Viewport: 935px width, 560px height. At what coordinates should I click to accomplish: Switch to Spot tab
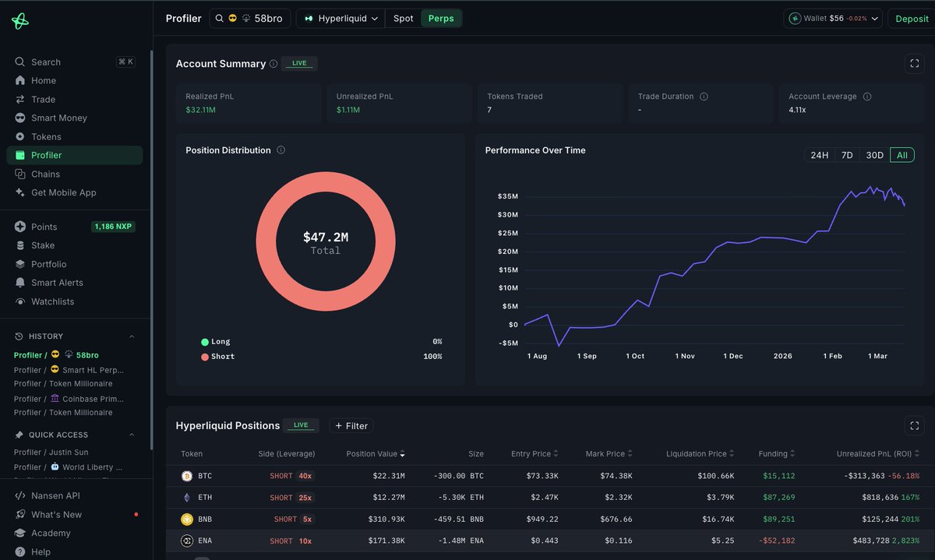tap(404, 18)
